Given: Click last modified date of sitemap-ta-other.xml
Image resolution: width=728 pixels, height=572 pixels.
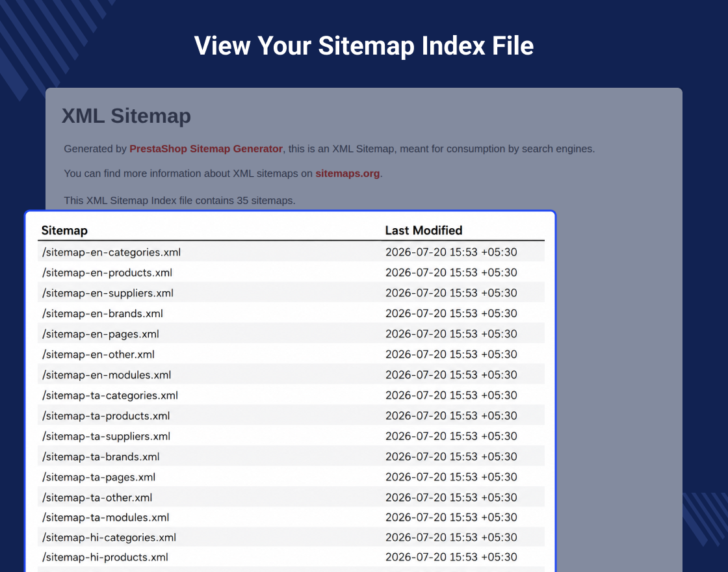Looking at the screenshot, I should pyautogui.click(x=451, y=497).
